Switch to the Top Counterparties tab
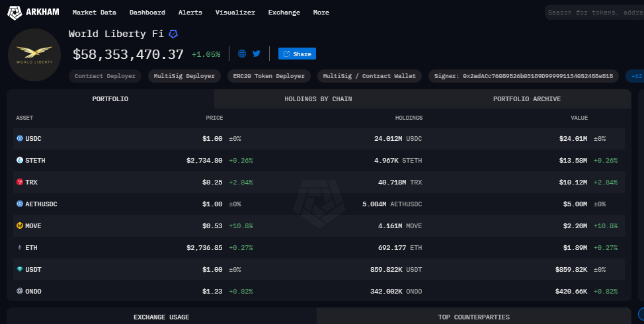Image resolution: width=644 pixels, height=324 pixels. 474,317
